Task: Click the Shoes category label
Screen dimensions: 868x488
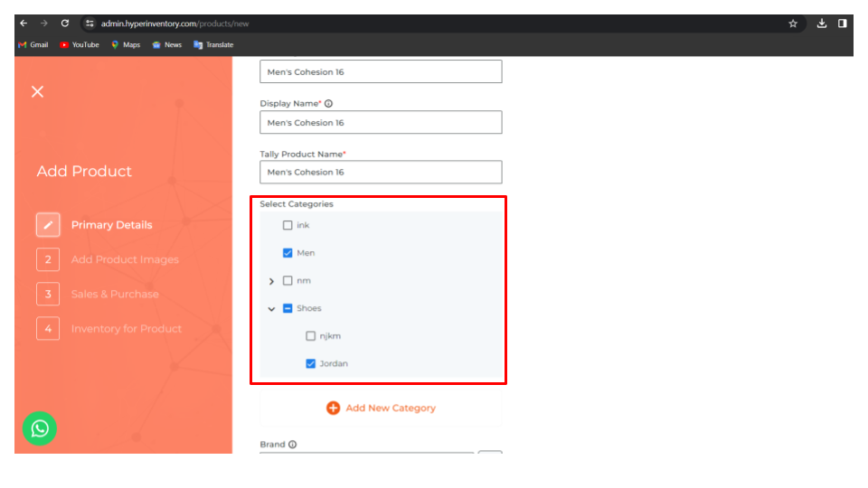Action: coord(309,308)
